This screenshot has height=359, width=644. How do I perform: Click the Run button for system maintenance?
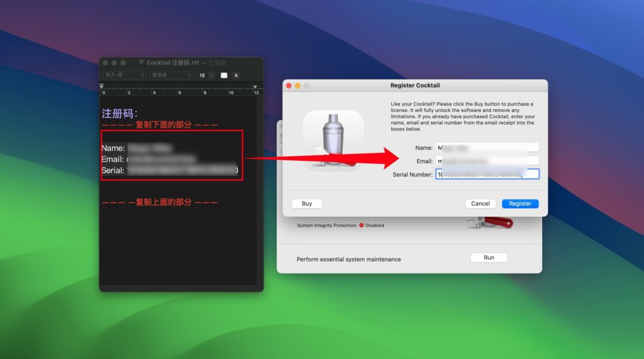(x=489, y=258)
